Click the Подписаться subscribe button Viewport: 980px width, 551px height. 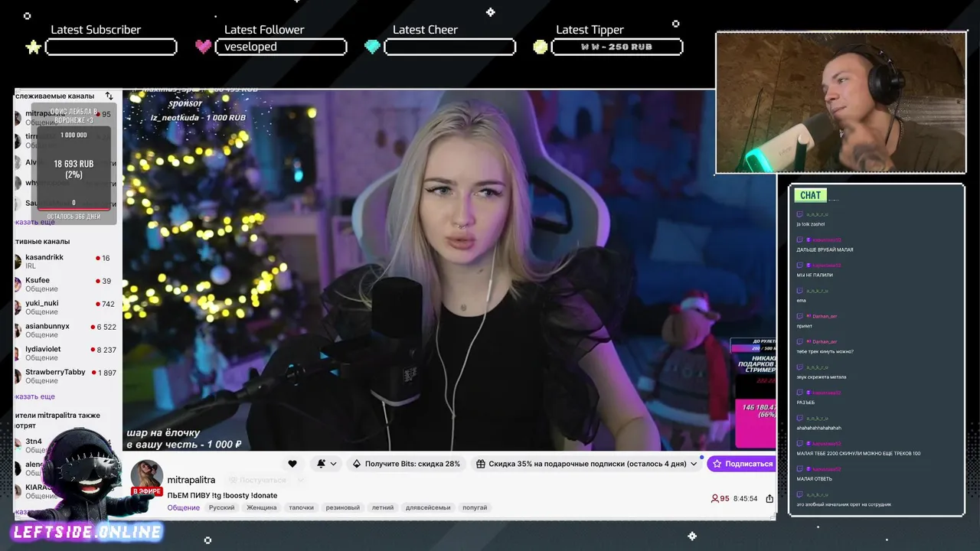[x=741, y=464]
